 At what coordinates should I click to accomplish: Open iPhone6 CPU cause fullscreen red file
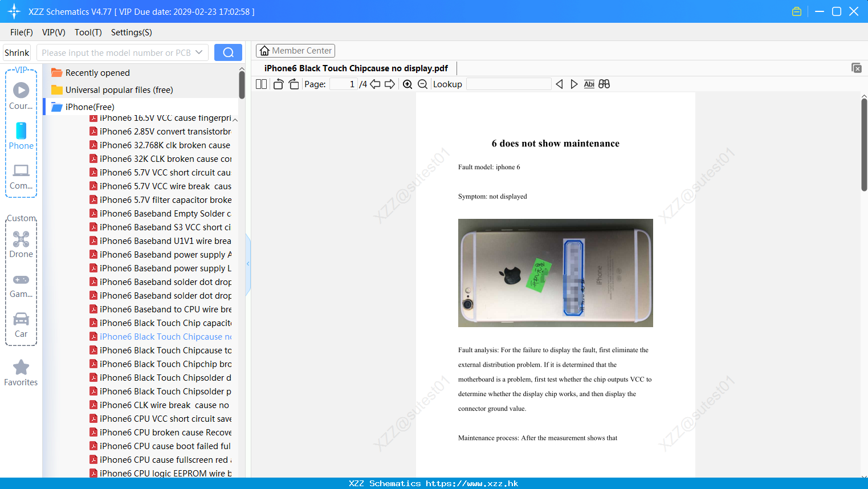point(160,460)
